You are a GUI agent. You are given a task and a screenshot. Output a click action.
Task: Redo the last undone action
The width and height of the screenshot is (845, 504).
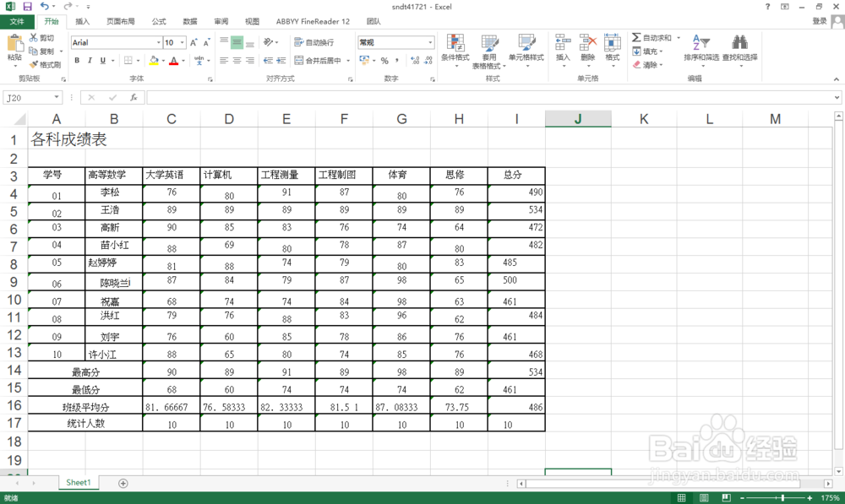pos(68,7)
